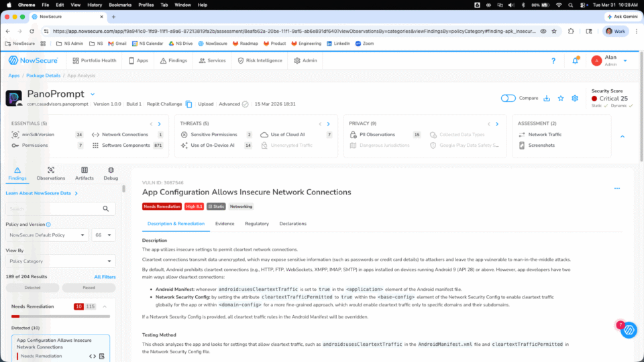This screenshot has width=644, height=362.
Task: Open All Filters link
Action: click(105, 277)
